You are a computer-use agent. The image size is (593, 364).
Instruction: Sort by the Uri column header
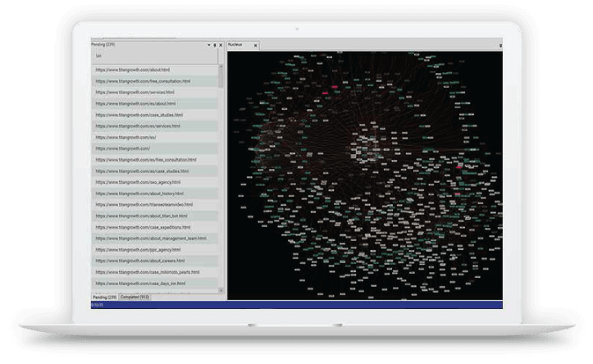(154, 56)
